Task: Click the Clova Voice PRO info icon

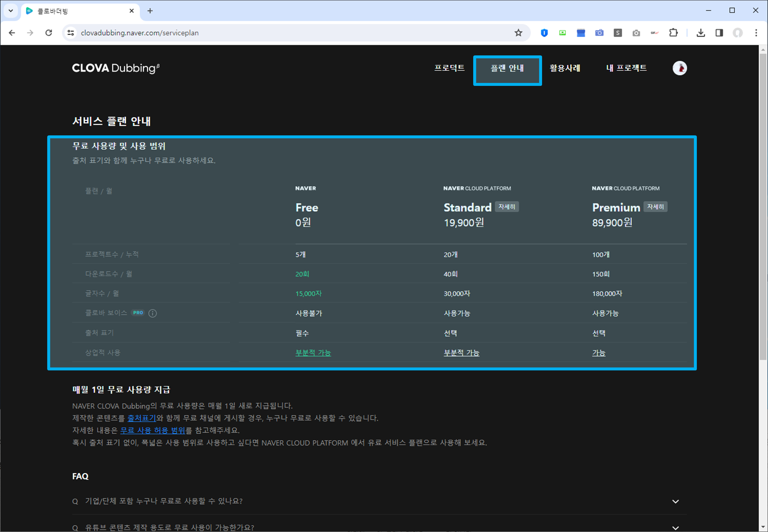Action: 152,313
